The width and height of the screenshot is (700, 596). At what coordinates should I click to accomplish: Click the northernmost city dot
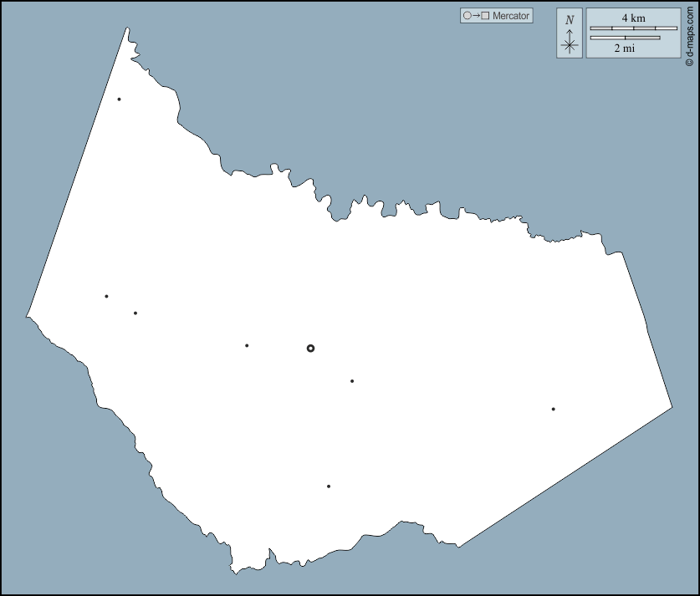click(119, 99)
